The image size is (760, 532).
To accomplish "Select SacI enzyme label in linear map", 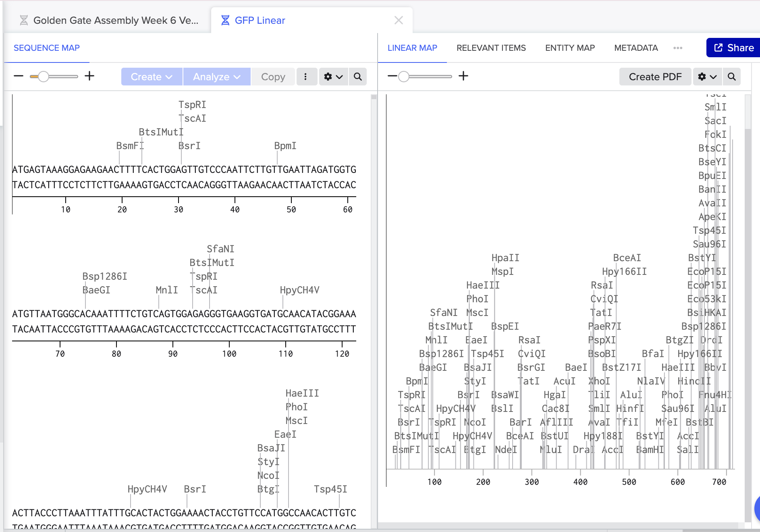I will coord(715,121).
